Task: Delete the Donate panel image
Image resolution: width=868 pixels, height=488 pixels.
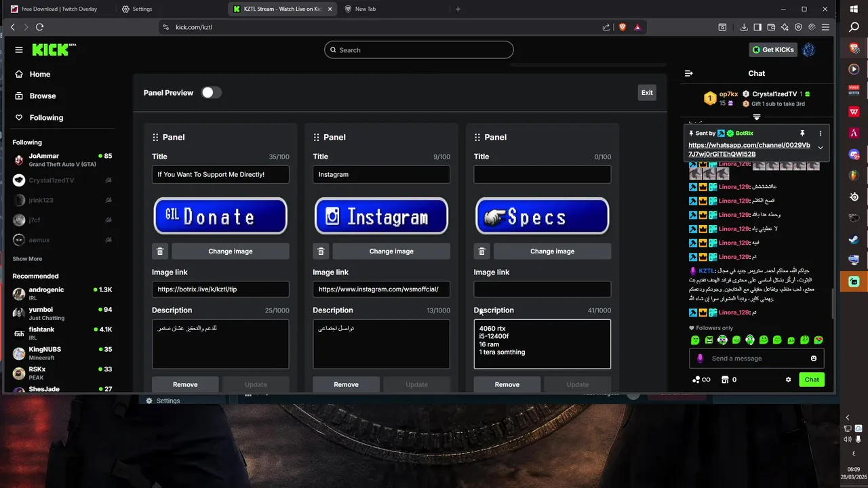Action: (160, 251)
